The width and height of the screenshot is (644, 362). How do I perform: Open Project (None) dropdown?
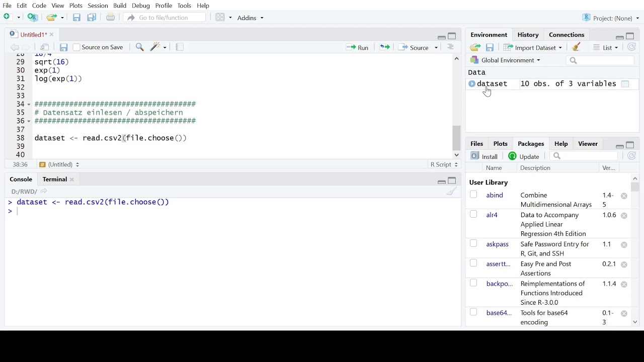click(611, 18)
